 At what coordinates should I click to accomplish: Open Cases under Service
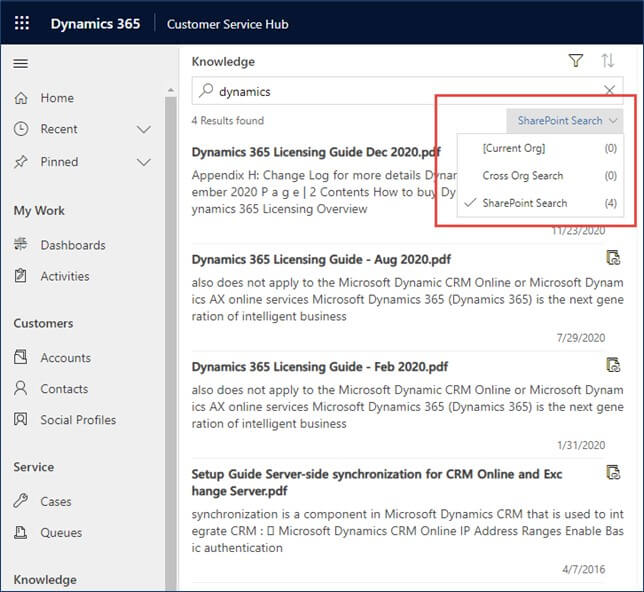56,502
